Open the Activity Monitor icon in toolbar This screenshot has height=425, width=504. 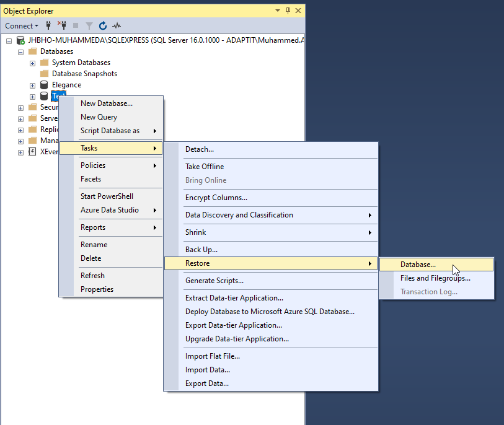coord(117,25)
